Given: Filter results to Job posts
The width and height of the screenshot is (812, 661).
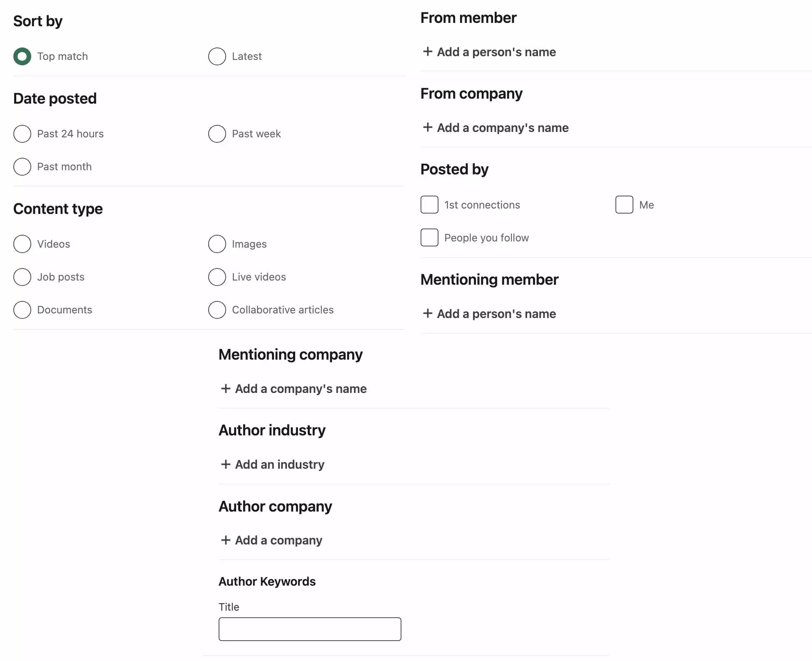Looking at the screenshot, I should click(x=22, y=277).
